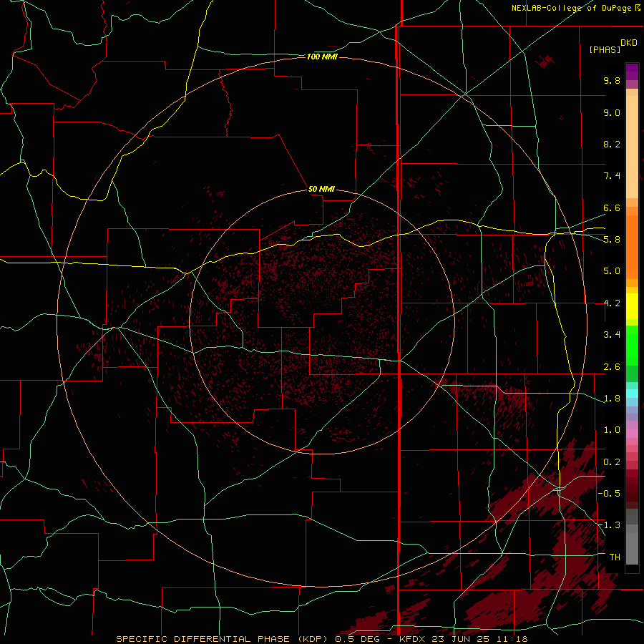The image size is (644, 644).
Task: Click the 5.0 scale value
Action: [612, 271]
